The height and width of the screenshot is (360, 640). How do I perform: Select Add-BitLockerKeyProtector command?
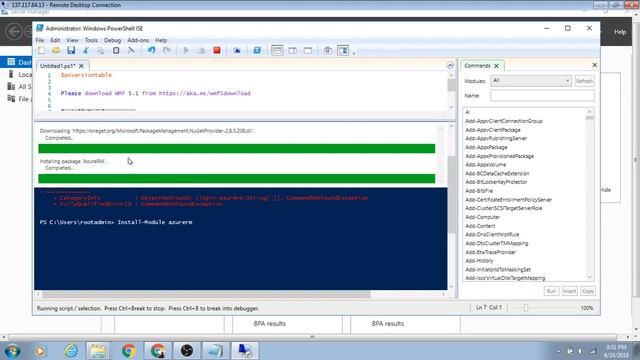pos(496,182)
